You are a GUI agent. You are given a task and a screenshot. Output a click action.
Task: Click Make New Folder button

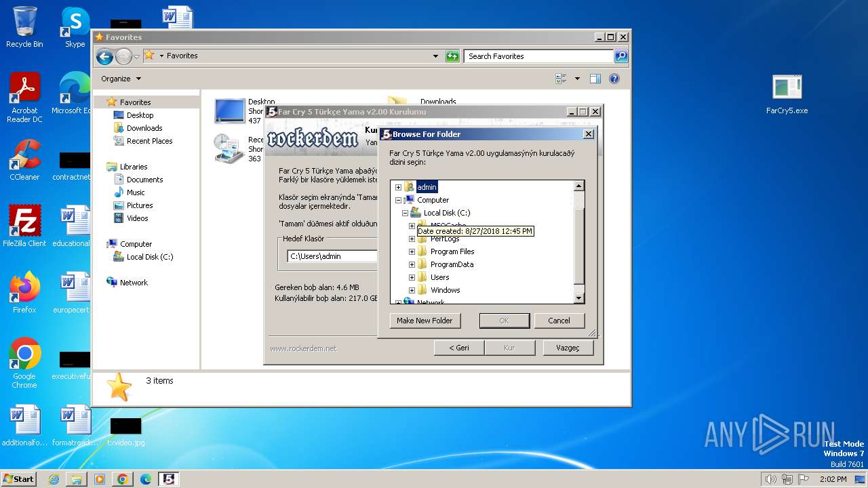(425, 321)
